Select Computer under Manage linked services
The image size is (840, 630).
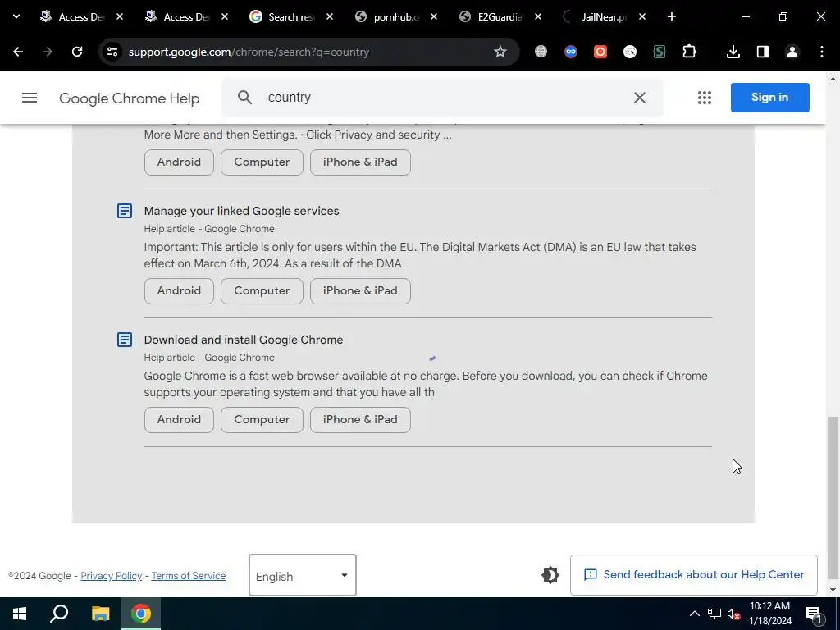[x=262, y=291]
